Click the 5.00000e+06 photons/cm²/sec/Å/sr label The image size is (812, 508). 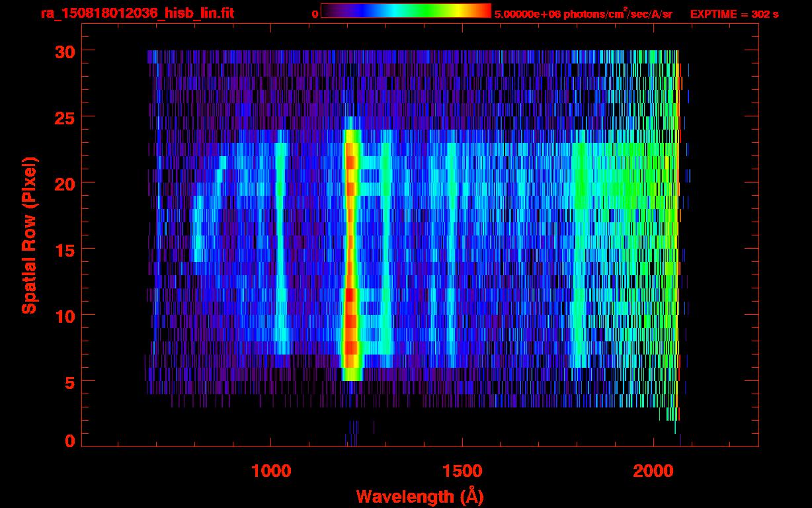click(583, 13)
